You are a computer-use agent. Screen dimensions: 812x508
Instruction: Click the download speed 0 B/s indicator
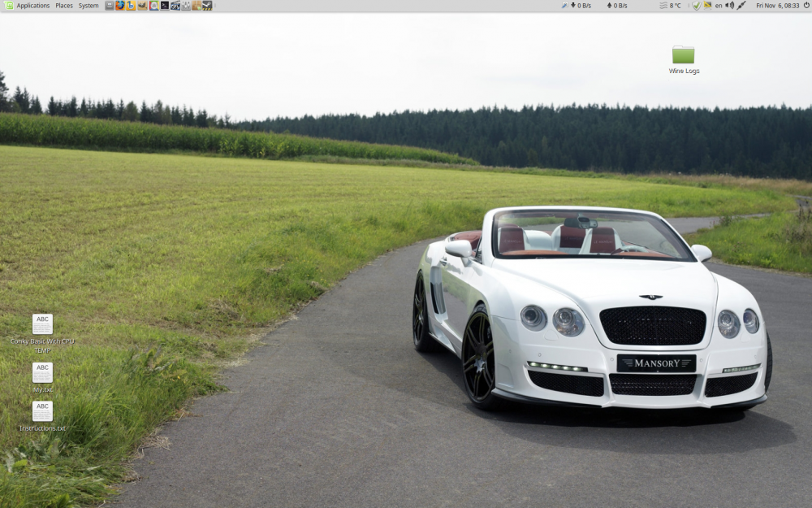tap(581, 6)
